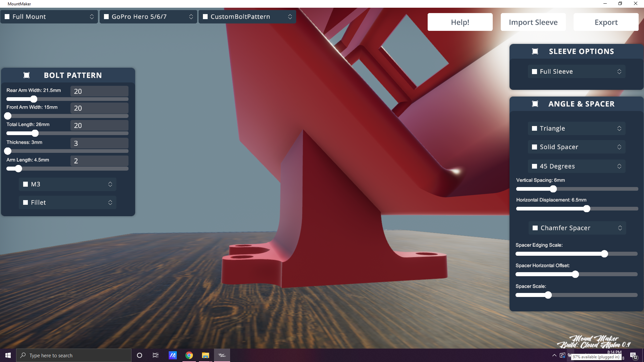The image size is (644, 362).
Task: Click the Spacer Edging Scale slider handle
Action: click(604, 254)
